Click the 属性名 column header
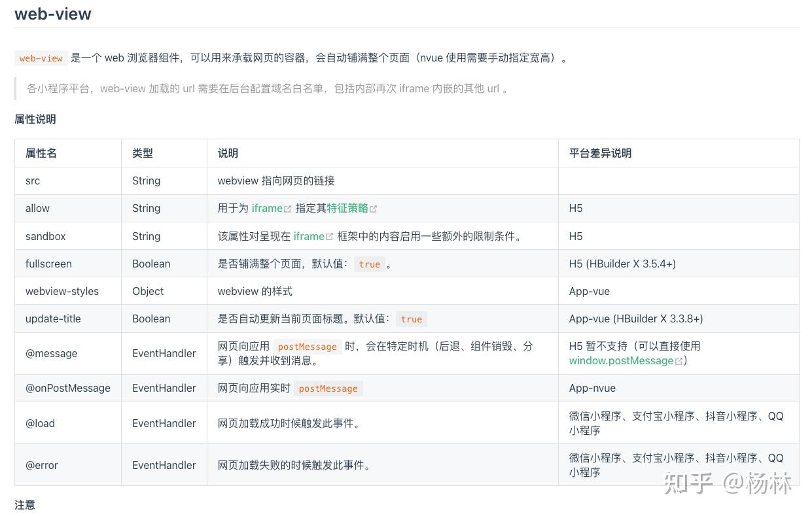The height and width of the screenshot is (516, 812). click(x=41, y=153)
